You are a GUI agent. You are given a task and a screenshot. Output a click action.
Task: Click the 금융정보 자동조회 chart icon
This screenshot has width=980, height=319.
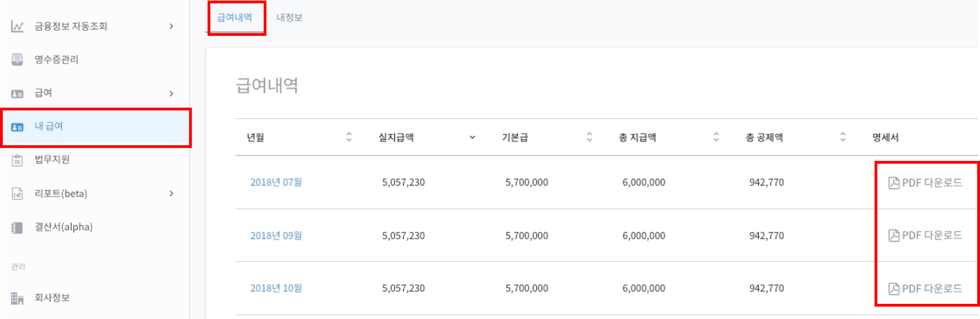click(x=17, y=26)
